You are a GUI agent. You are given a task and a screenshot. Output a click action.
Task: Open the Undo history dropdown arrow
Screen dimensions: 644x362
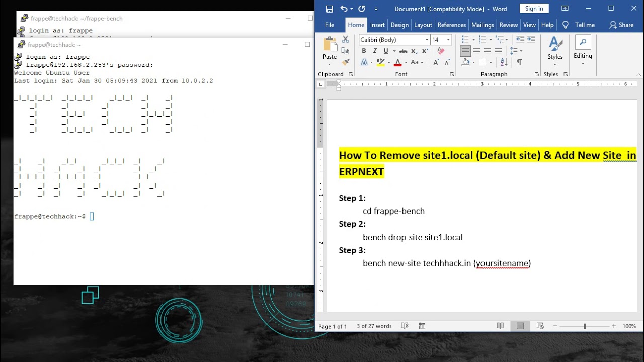pos(351,9)
